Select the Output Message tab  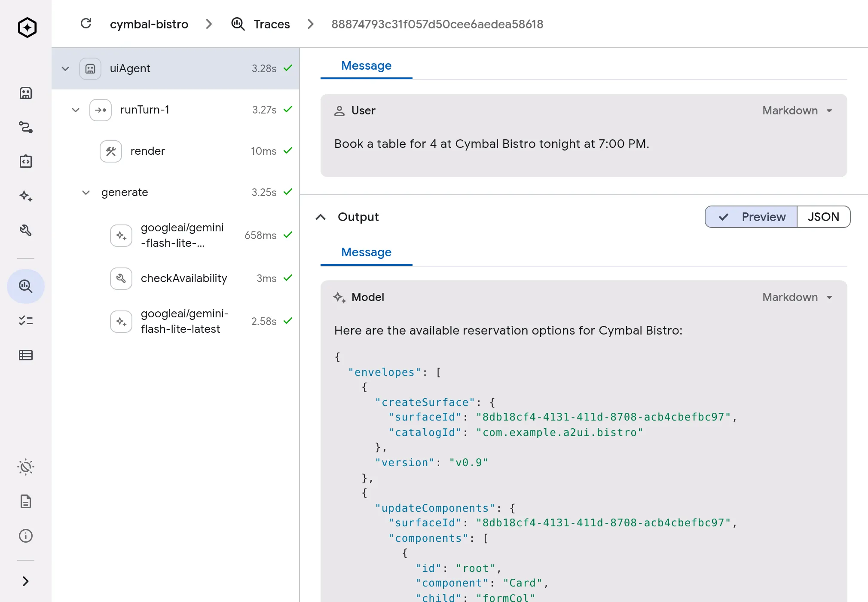pyautogui.click(x=366, y=252)
